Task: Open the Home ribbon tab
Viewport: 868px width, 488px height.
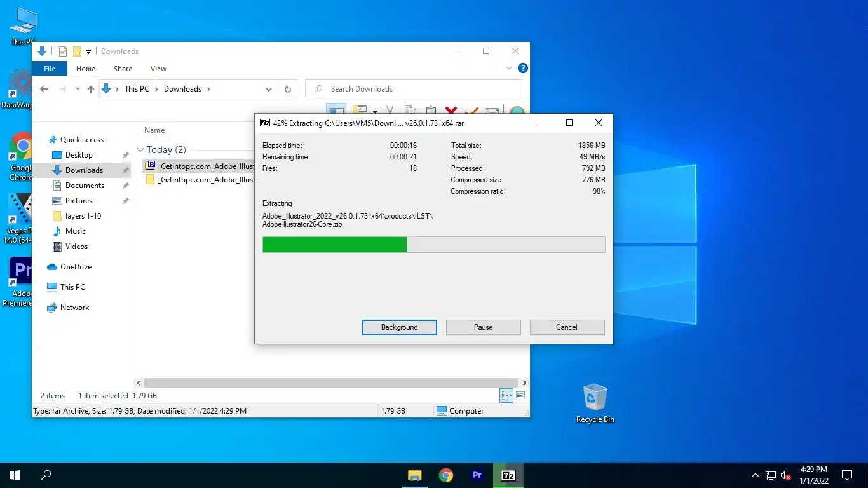Action: (86, 69)
